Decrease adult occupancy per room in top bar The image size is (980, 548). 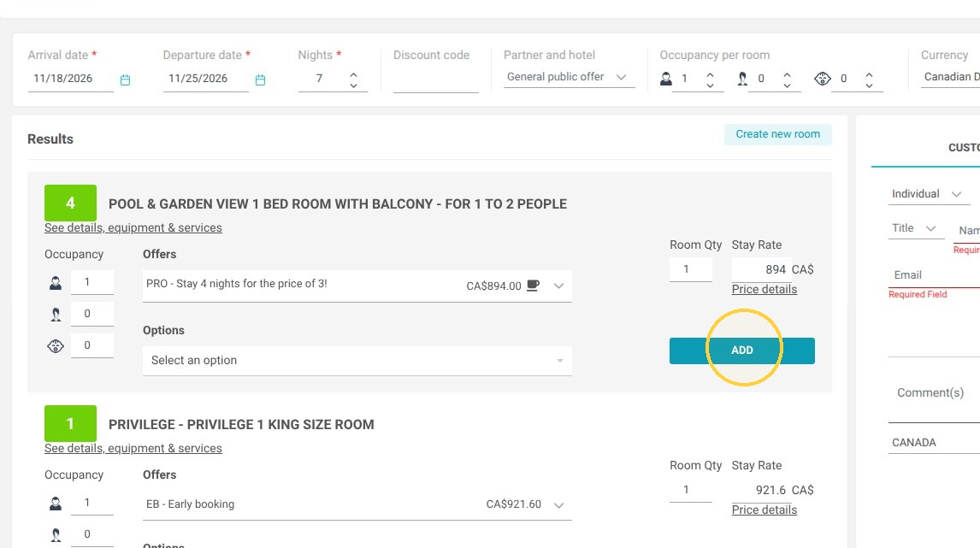[710, 85]
